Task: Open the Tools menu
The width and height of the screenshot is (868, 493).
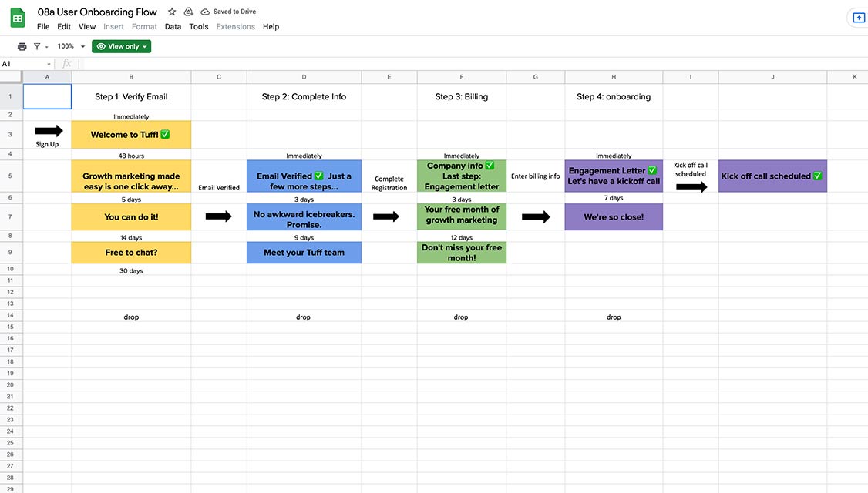Action: 199,26
